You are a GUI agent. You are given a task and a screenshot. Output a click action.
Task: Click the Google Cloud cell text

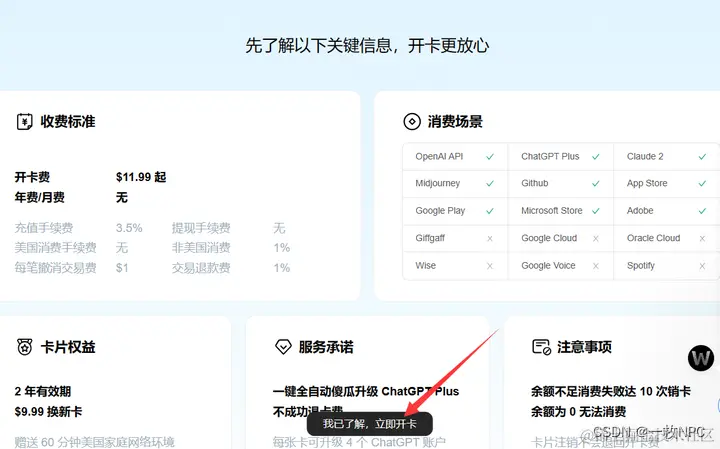[x=549, y=238]
